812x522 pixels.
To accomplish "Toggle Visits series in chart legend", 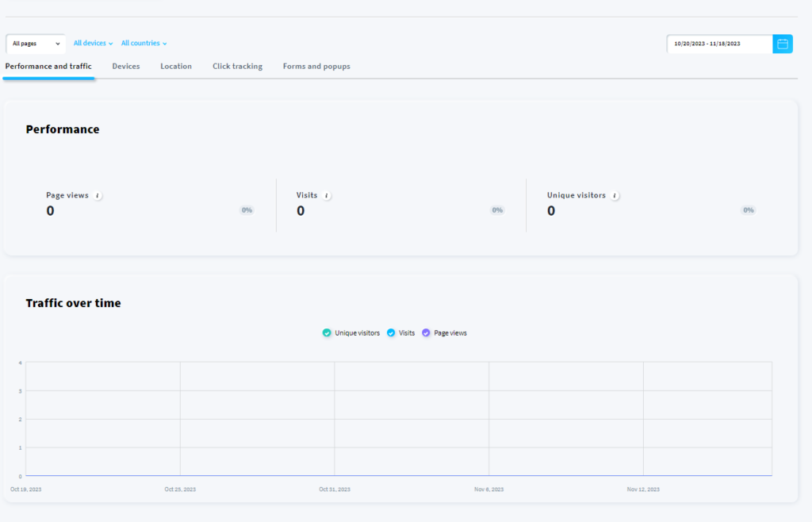I will click(400, 333).
